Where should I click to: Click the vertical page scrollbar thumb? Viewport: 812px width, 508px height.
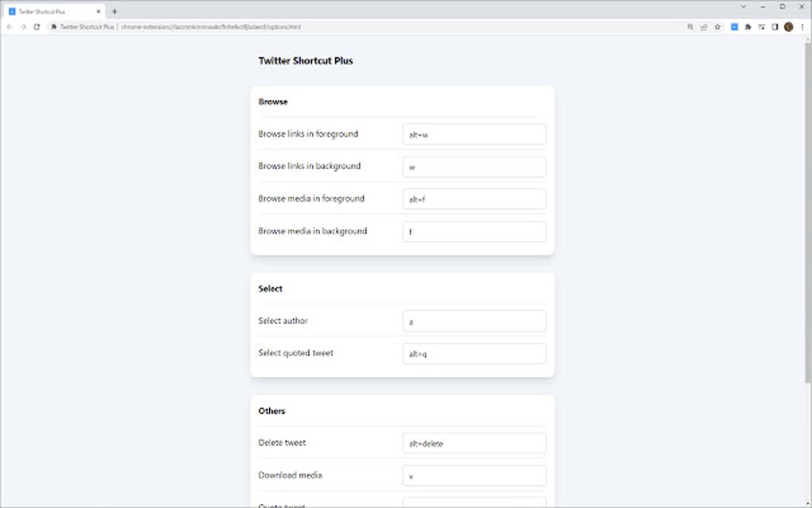pos(808,213)
